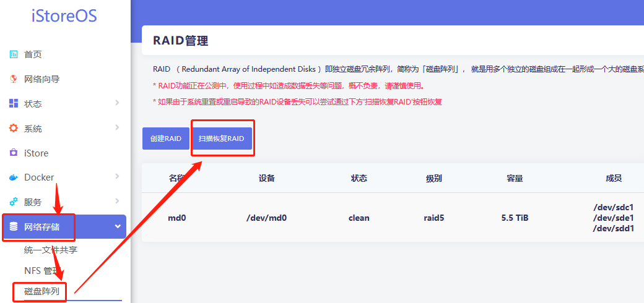The image size is (644, 303).
Task: Click the 网络向导 globe icon
Action: click(14, 79)
